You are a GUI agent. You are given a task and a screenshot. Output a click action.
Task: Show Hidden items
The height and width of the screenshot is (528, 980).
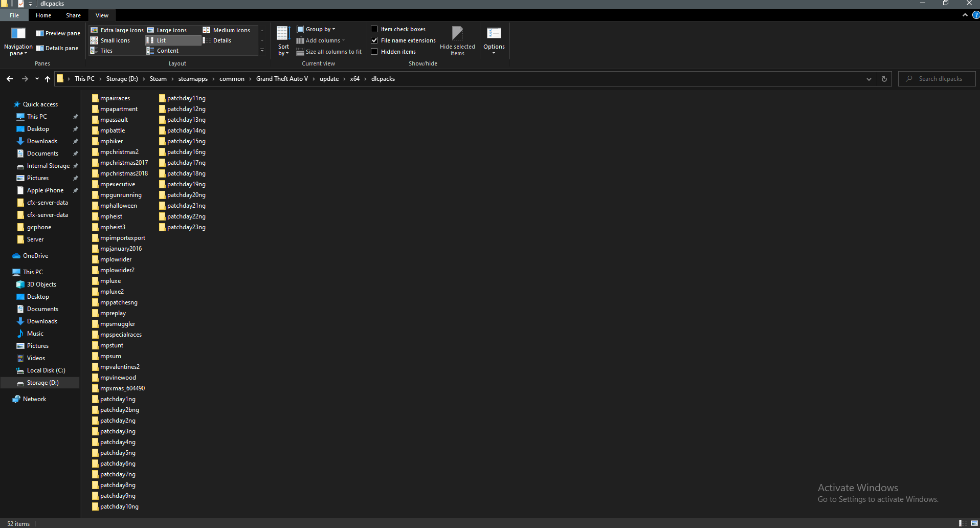tap(374, 52)
